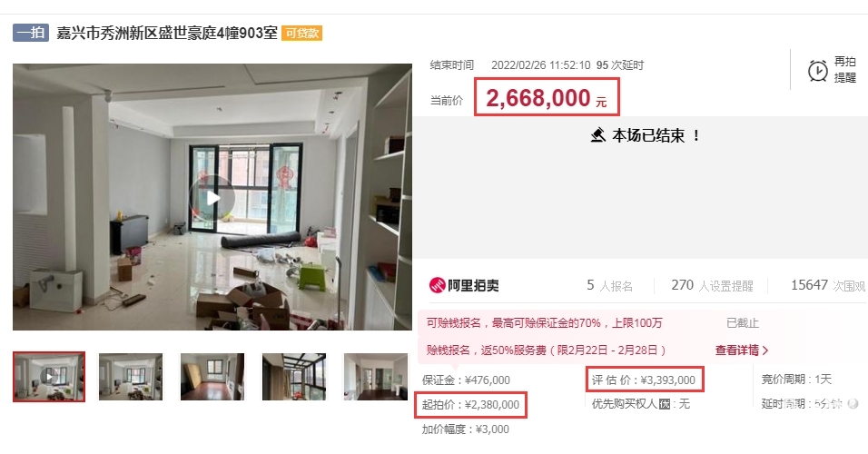The width and height of the screenshot is (868, 454).
Task: Click the 一拍 auction round badge
Action: (x=31, y=33)
